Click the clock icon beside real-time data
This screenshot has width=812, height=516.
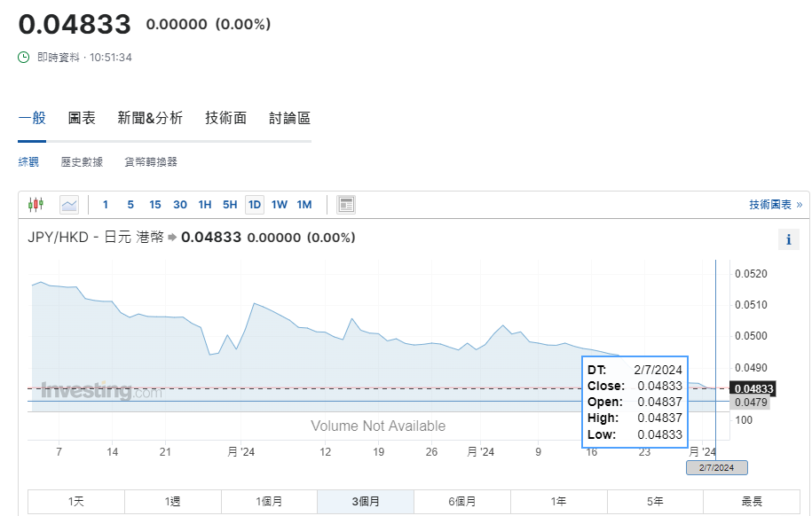pos(24,58)
